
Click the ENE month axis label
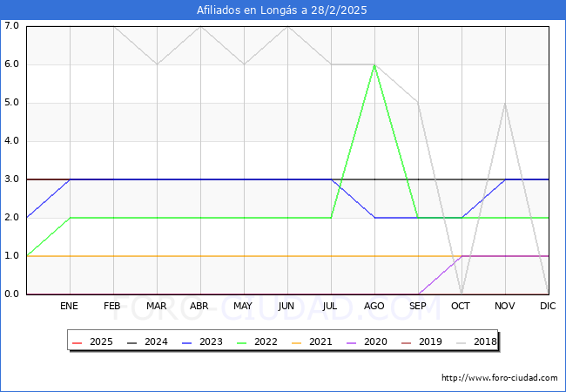point(69,306)
